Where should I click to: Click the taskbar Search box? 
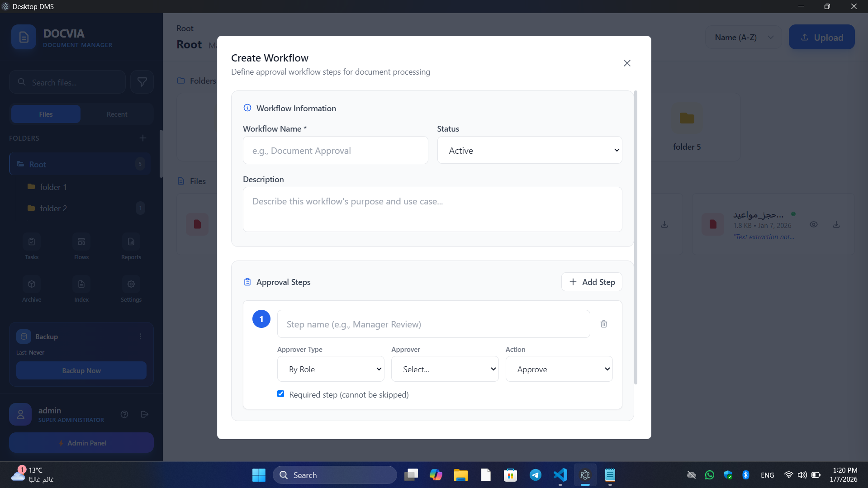tap(335, 475)
